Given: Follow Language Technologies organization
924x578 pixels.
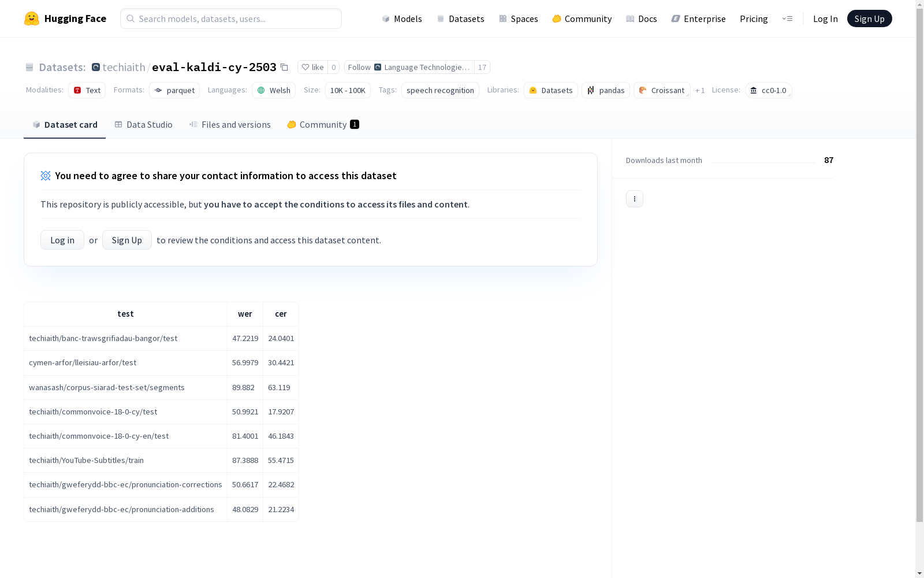Looking at the screenshot, I should [x=409, y=67].
